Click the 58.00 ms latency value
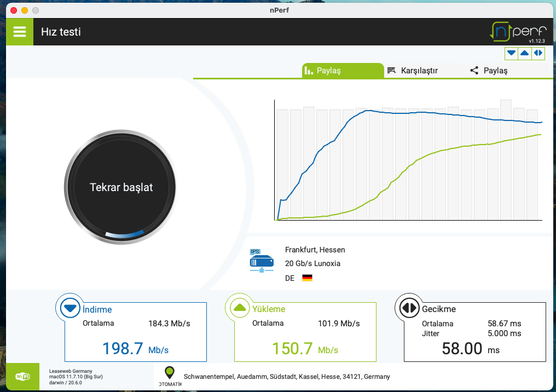The image size is (556, 392). (471, 349)
